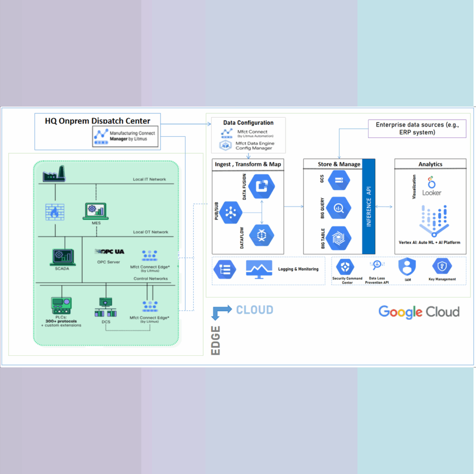This screenshot has width=476, height=474.
Task: Select the IAM user shield icon
Action: pyautogui.click(x=407, y=267)
